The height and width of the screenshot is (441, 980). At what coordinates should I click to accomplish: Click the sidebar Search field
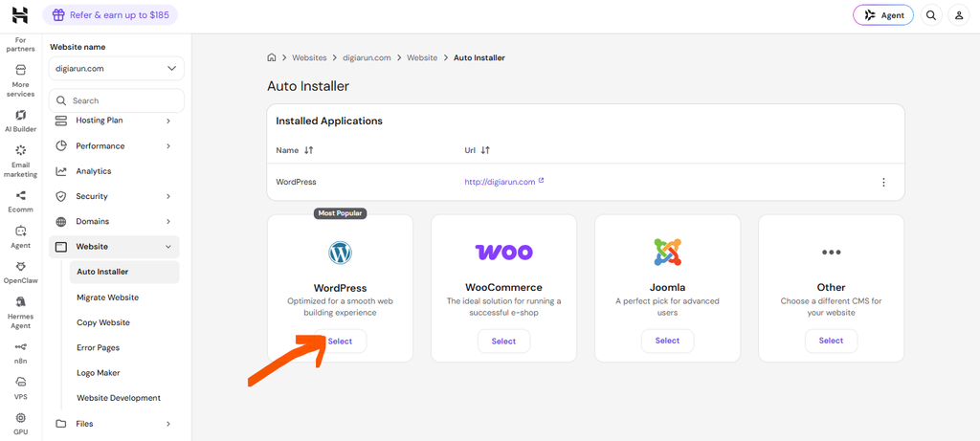(116, 100)
